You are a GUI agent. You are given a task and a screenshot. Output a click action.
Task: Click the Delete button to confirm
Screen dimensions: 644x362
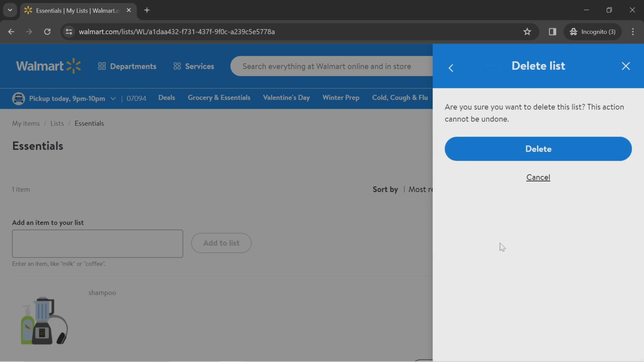click(x=538, y=148)
